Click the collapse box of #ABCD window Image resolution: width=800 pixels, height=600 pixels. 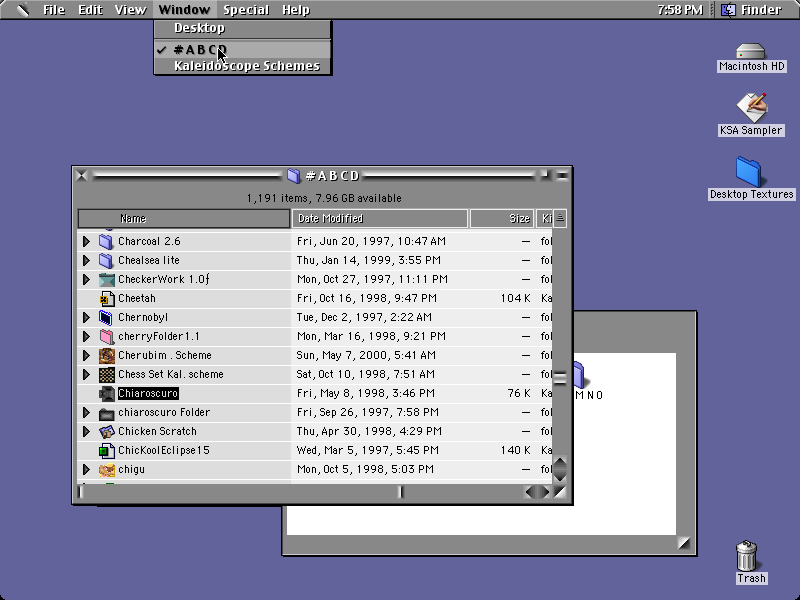[562, 176]
